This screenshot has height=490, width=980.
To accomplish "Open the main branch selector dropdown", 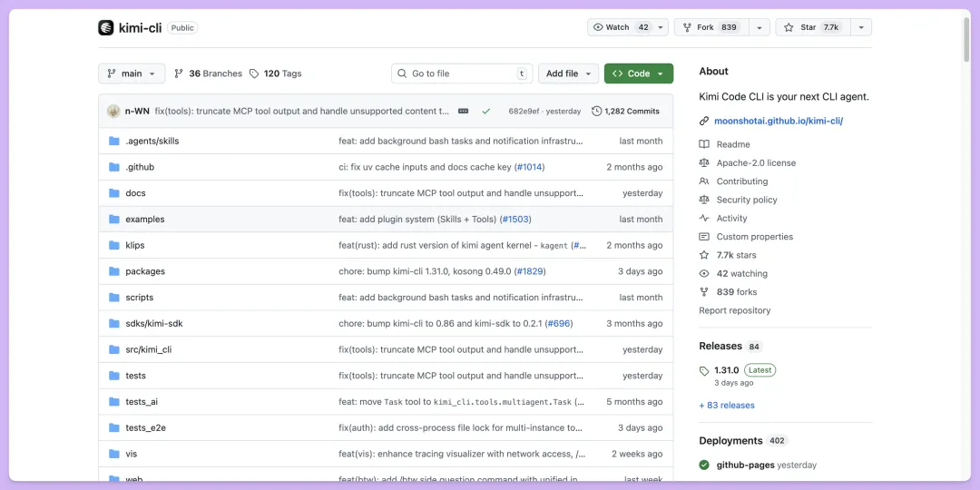I will click(x=132, y=73).
